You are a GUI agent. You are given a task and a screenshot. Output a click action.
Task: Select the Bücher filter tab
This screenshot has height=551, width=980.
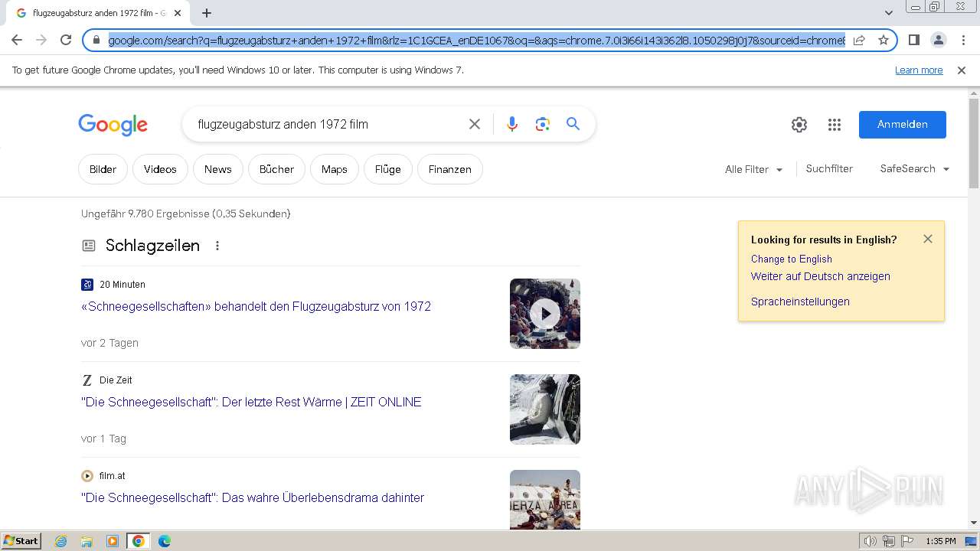(x=276, y=169)
